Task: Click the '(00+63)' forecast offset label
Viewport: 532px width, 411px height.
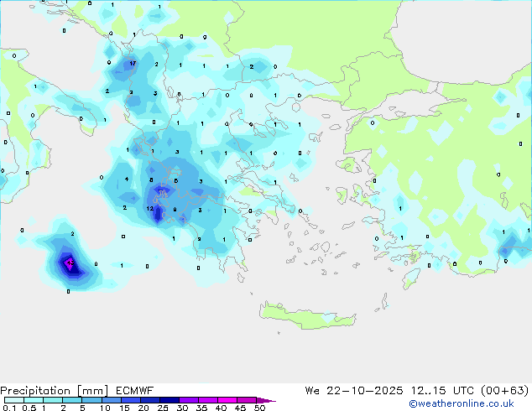Action: 505,391
